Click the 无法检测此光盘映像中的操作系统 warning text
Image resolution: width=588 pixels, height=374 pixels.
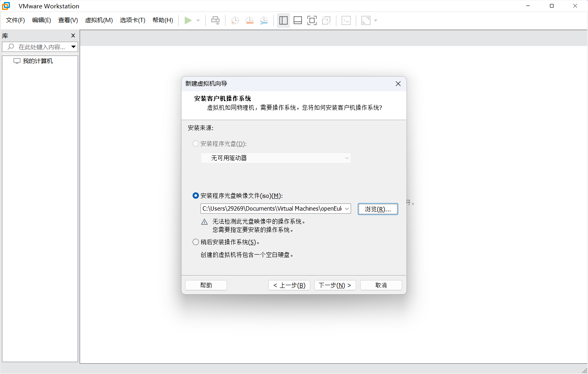coord(259,221)
